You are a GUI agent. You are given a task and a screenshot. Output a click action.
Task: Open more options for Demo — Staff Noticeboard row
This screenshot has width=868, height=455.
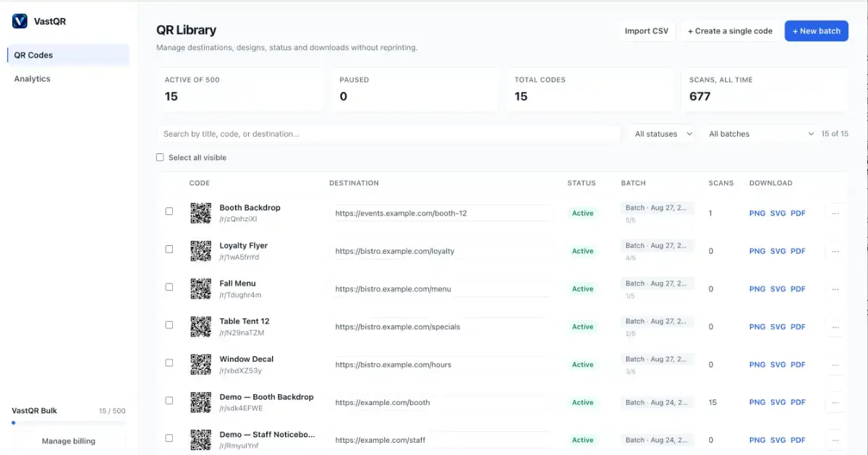(835, 440)
